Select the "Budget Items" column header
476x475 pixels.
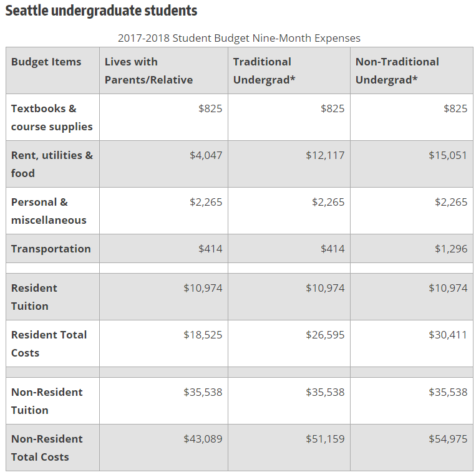pyautogui.click(x=46, y=62)
